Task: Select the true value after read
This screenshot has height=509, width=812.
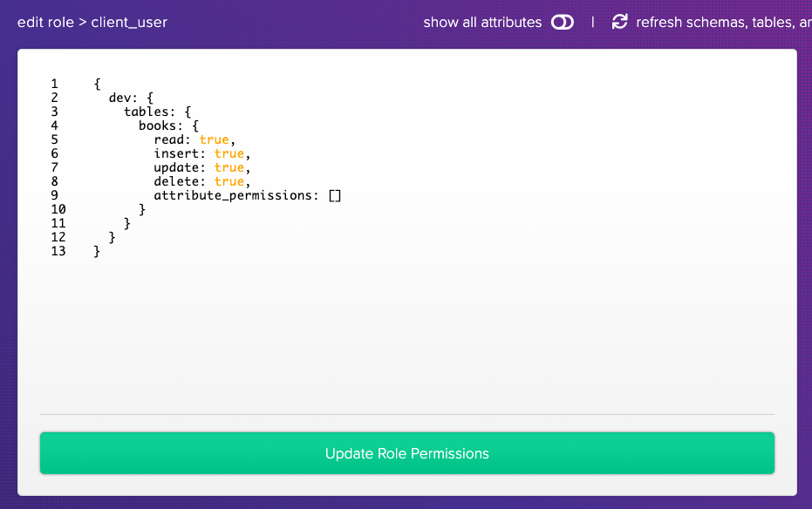Action: 214,139
